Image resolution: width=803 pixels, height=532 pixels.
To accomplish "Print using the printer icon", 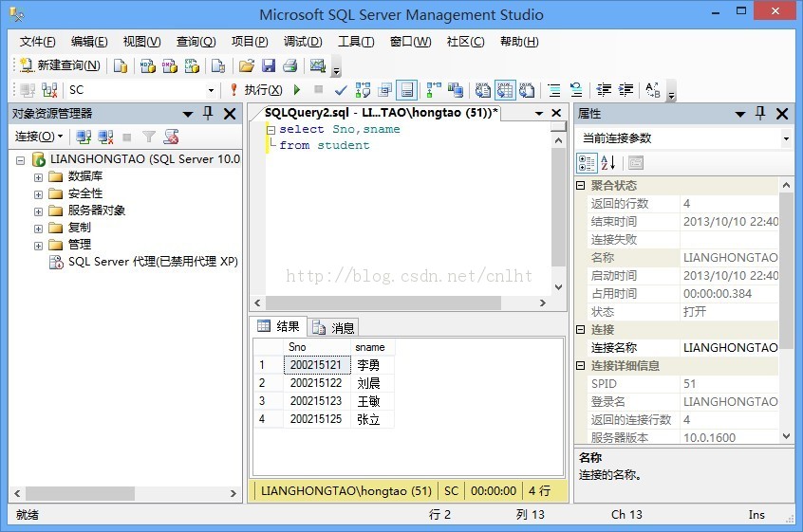I will pos(290,65).
